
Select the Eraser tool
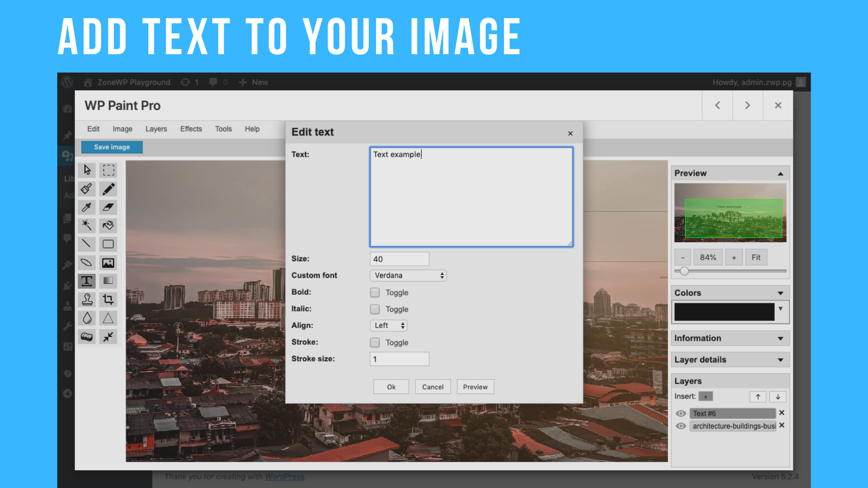pyautogui.click(x=108, y=207)
